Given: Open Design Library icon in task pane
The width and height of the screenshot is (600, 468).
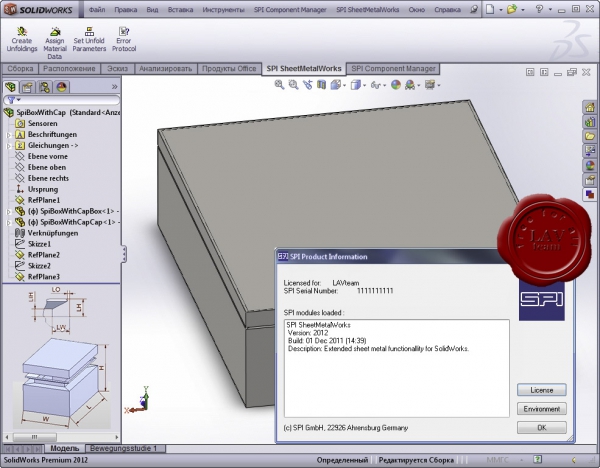Looking at the screenshot, I should click(590, 122).
